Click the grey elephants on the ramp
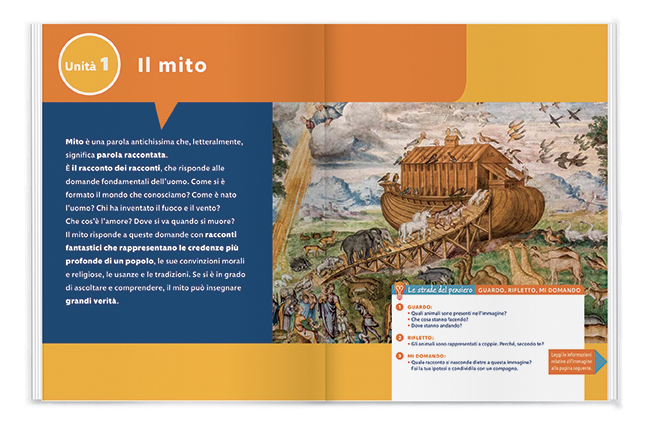 [367, 244]
